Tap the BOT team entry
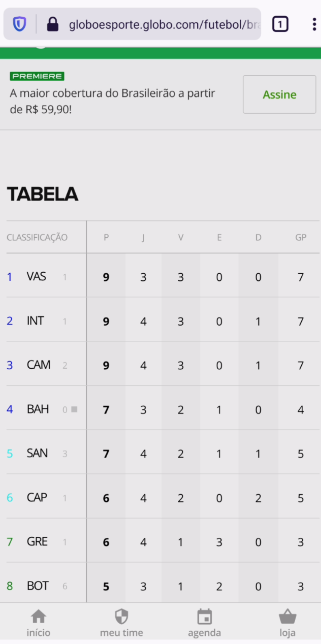321x644 pixels. [x=163, y=586]
